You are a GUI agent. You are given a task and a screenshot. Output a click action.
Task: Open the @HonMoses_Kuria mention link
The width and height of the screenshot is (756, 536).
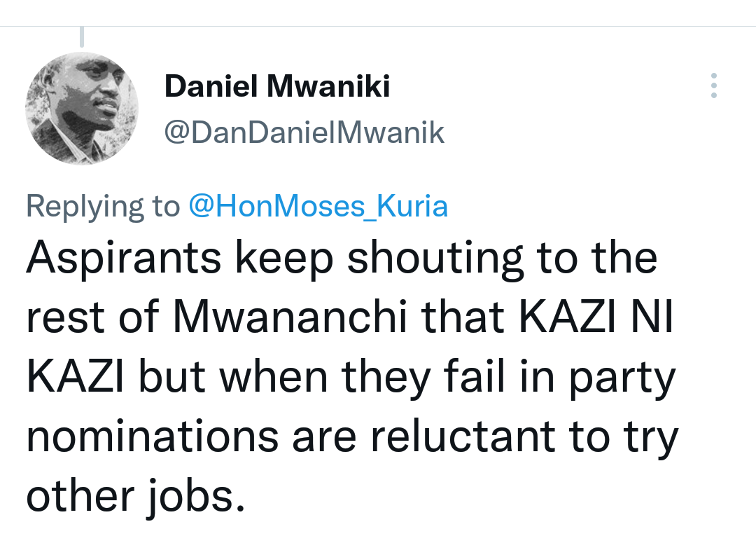coord(318,206)
